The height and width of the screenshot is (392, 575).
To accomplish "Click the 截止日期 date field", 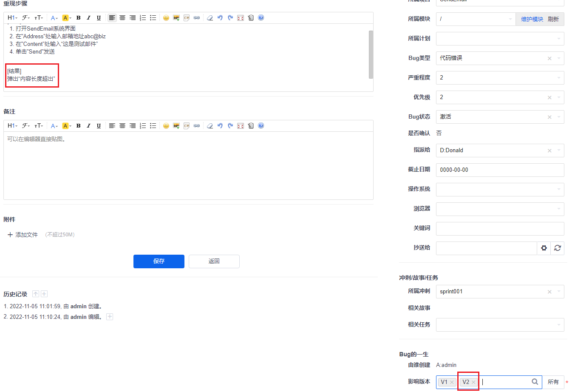I will pos(500,170).
